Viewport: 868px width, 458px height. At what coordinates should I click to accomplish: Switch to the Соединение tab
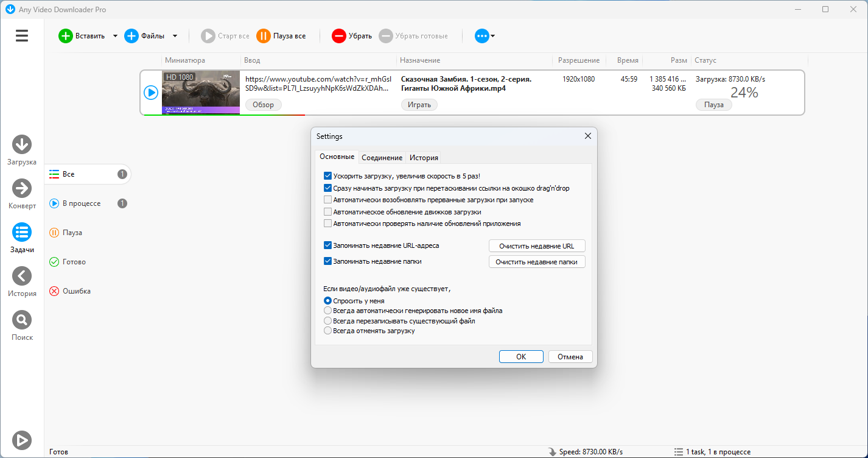(x=382, y=157)
